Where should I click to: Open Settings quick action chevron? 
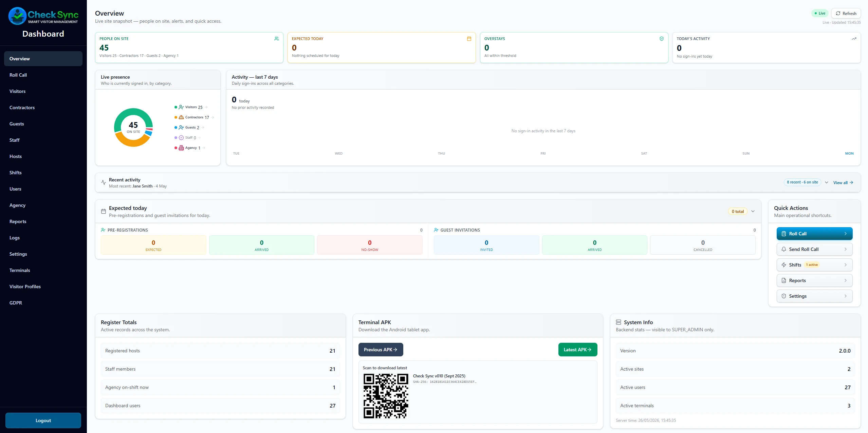[x=846, y=296]
